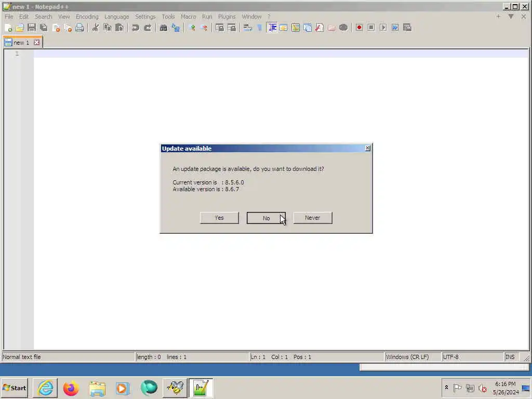Open the File menu
Image resolution: width=532 pixels, height=399 pixels.
(x=9, y=17)
